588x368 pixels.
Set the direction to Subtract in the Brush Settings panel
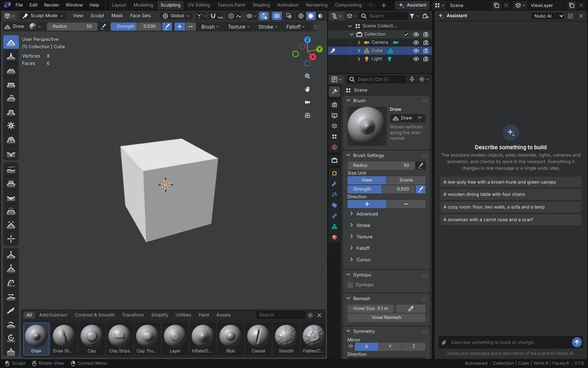click(x=406, y=204)
